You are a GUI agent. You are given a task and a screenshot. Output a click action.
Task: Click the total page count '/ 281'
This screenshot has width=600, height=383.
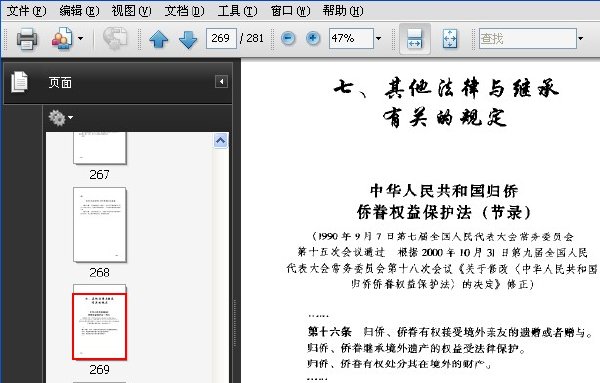click(252, 38)
